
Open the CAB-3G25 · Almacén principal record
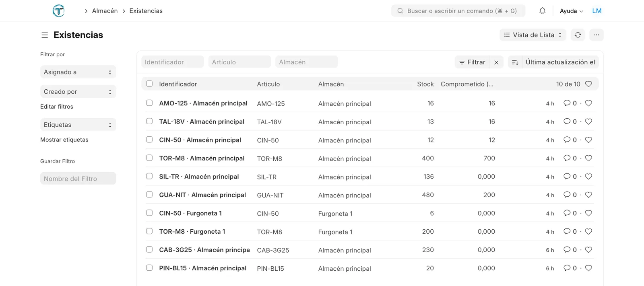point(204,250)
